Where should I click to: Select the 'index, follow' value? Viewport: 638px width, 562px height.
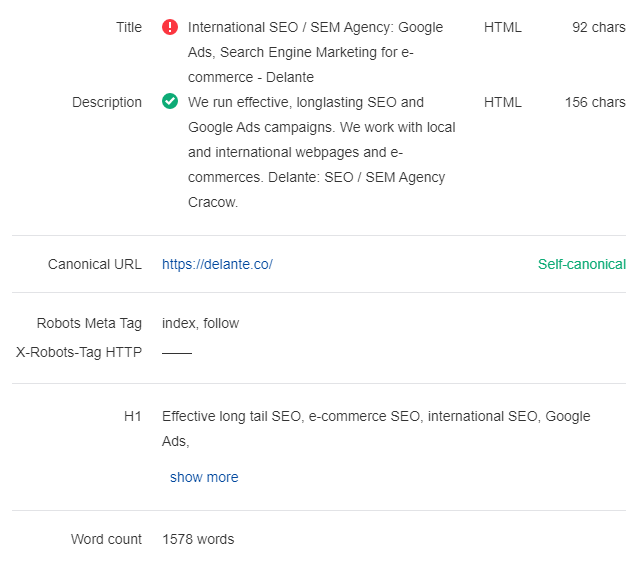[x=200, y=323]
